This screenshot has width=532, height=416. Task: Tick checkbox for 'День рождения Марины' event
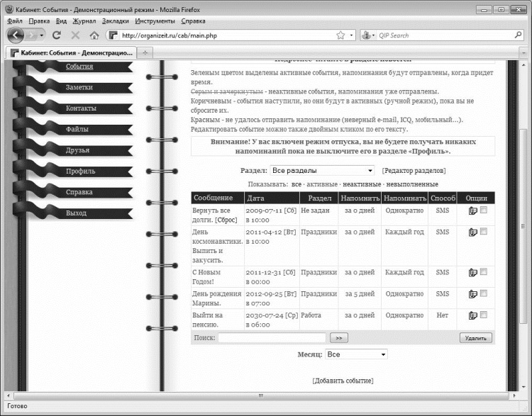[484, 293]
